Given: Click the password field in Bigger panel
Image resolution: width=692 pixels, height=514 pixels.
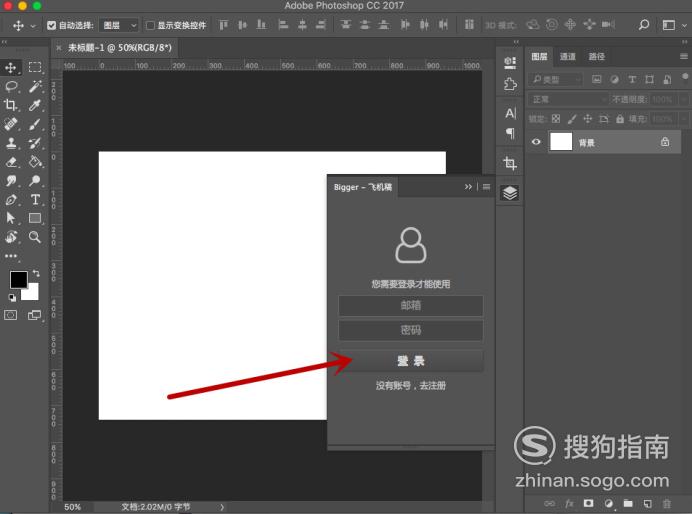Looking at the screenshot, I should (x=411, y=330).
